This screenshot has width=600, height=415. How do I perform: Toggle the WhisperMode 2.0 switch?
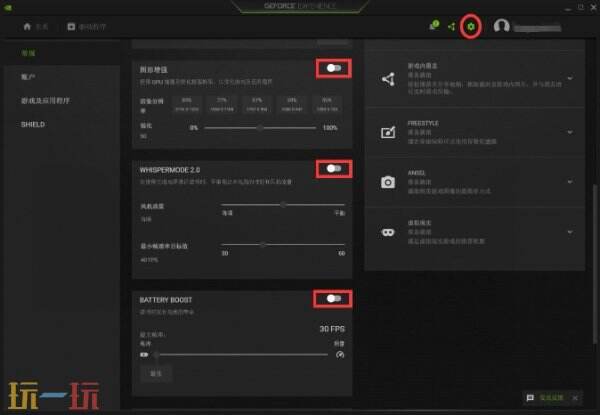pos(334,168)
